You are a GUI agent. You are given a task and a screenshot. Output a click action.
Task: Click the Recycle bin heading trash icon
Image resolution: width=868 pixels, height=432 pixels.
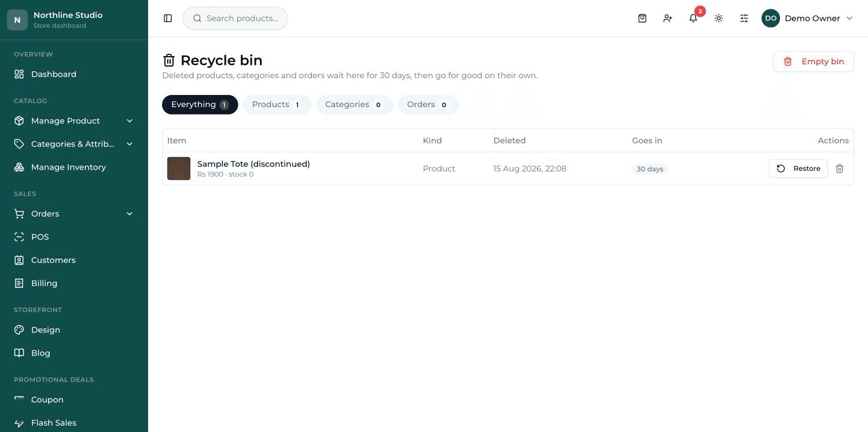169,60
